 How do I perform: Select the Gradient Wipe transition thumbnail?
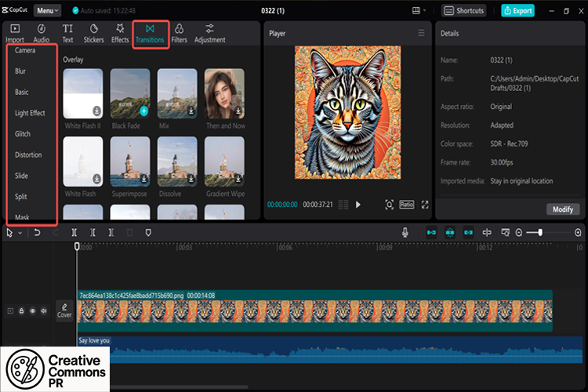[x=224, y=162]
